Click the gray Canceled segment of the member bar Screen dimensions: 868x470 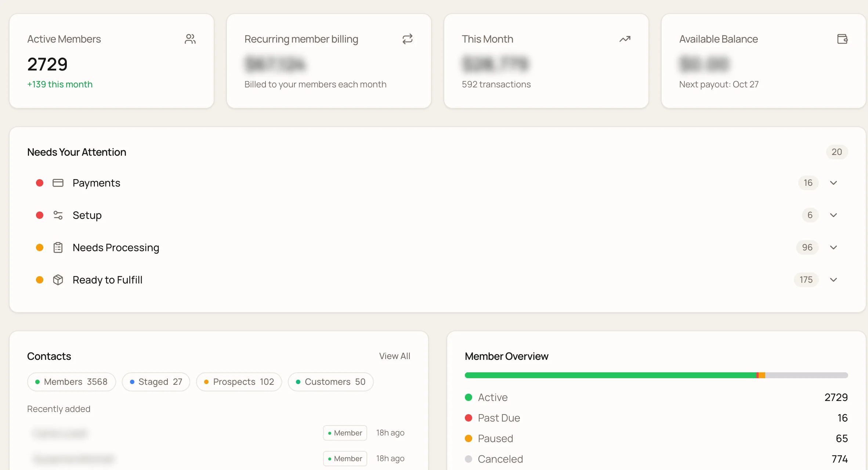pos(806,375)
